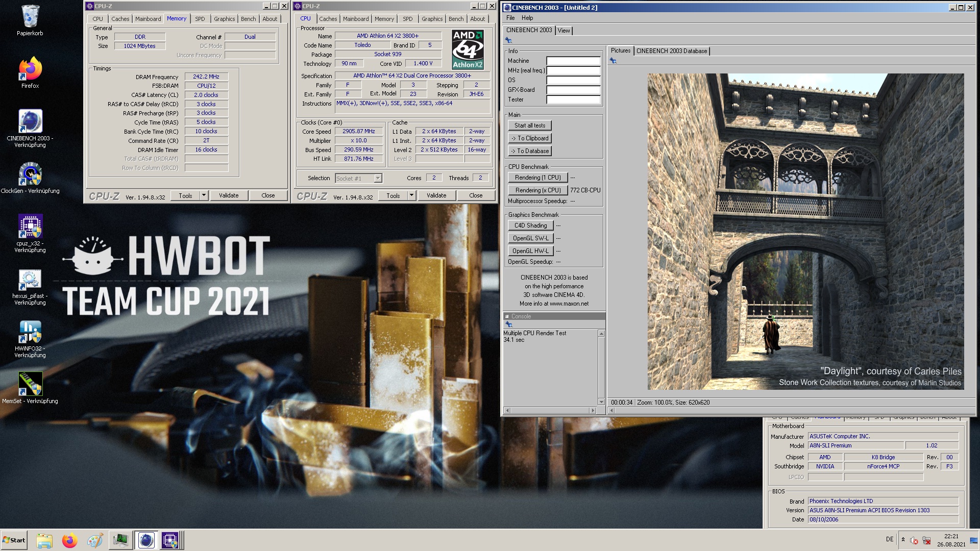The image size is (980, 551).
Task: Select the hexus_pifast desktop shortcut icon
Action: pos(30,279)
